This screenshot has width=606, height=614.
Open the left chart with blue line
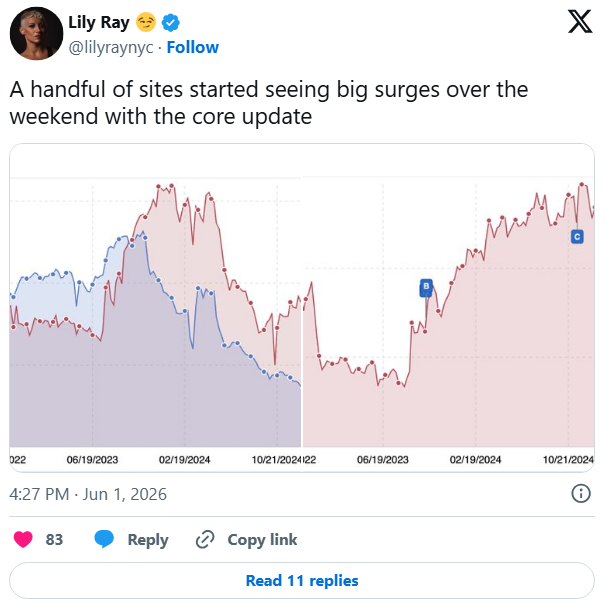155,307
